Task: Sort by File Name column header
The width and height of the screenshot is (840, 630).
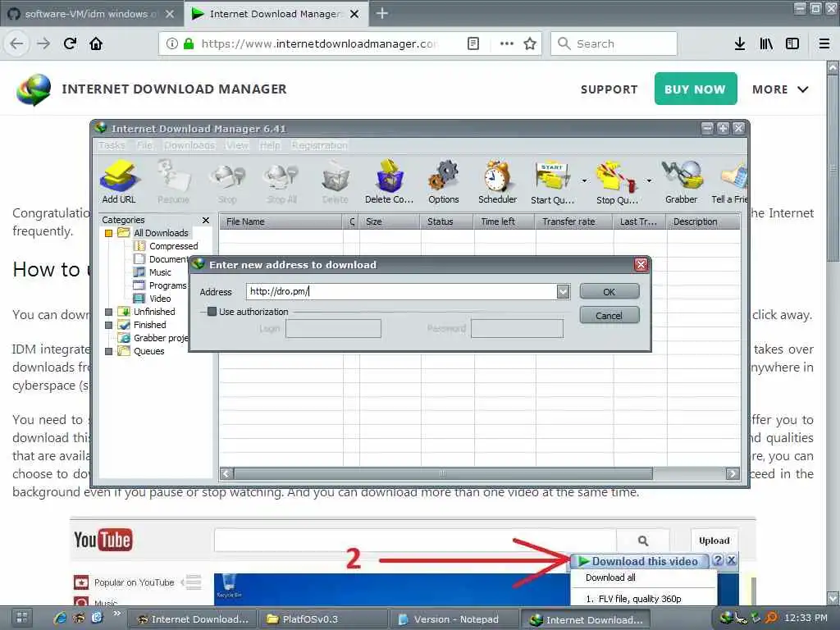Action: click(281, 221)
